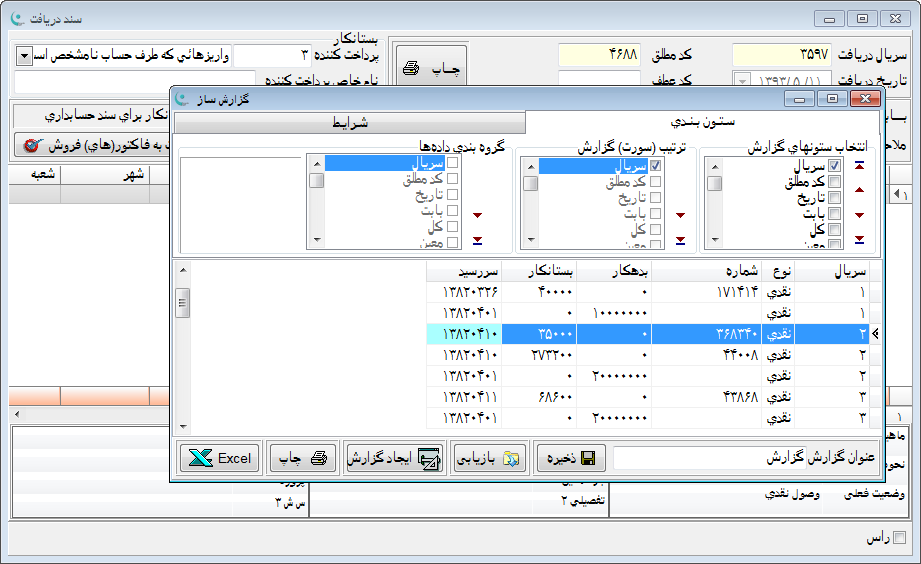This screenshot has width=921, height=564.
Task: Click red move-down arrow beside the grouping list
Action: (x=475, y=215)
